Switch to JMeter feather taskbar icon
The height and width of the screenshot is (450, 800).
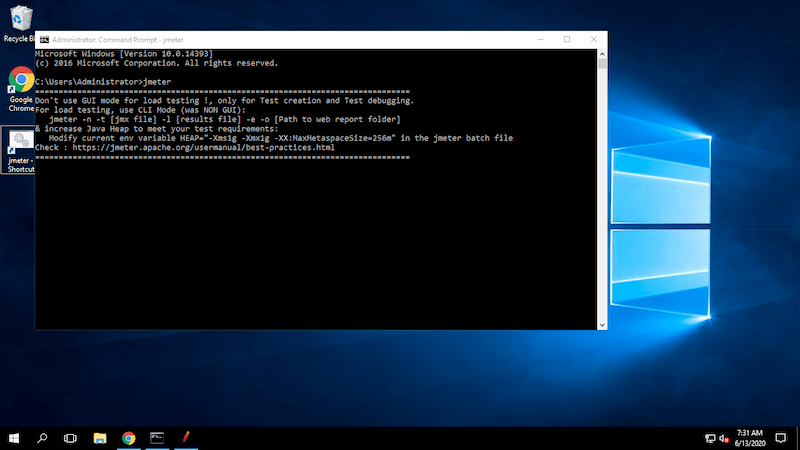[x=186, y=438]
